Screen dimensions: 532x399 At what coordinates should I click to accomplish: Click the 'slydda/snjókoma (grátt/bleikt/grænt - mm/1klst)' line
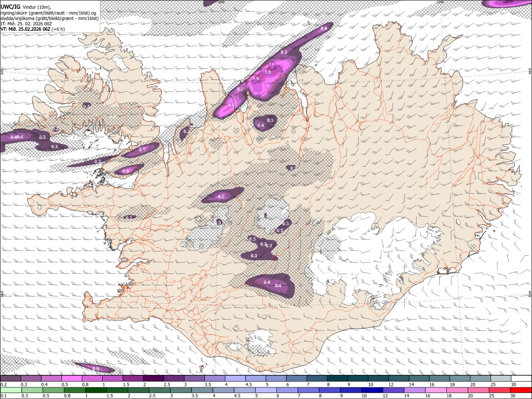pyautogui.click(x=49, y=18)
